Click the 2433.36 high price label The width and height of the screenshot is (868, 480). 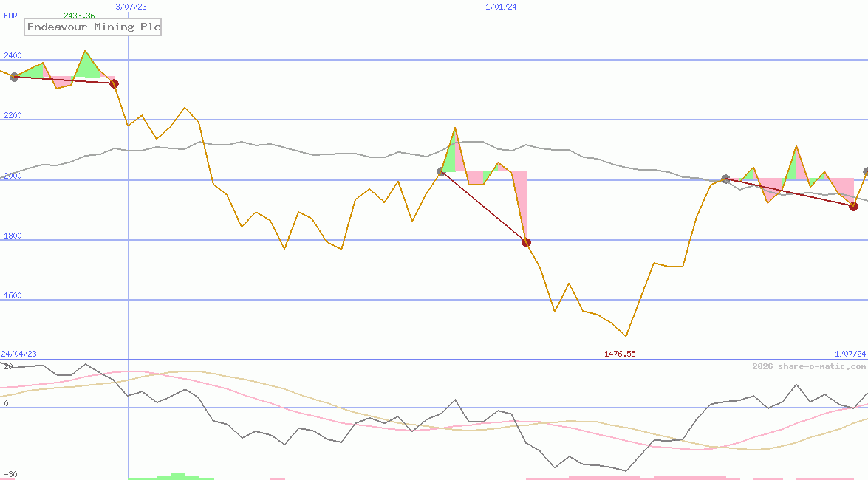pyautogui.click(x=81, y=13)
